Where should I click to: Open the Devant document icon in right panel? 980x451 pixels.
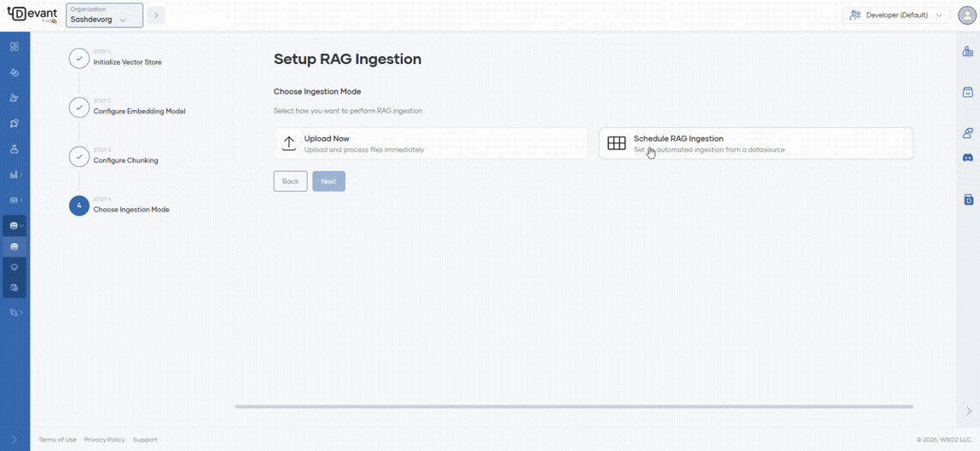click(968, 199)
